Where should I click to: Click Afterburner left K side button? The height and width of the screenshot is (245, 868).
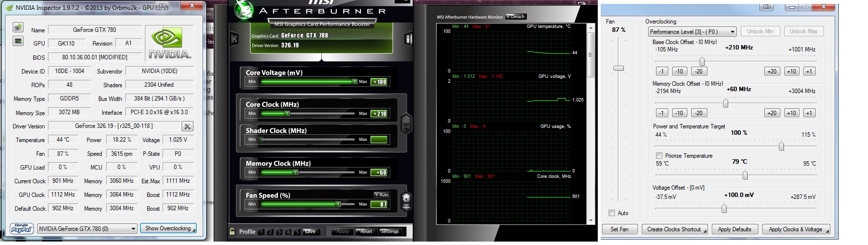pos(235,39)
